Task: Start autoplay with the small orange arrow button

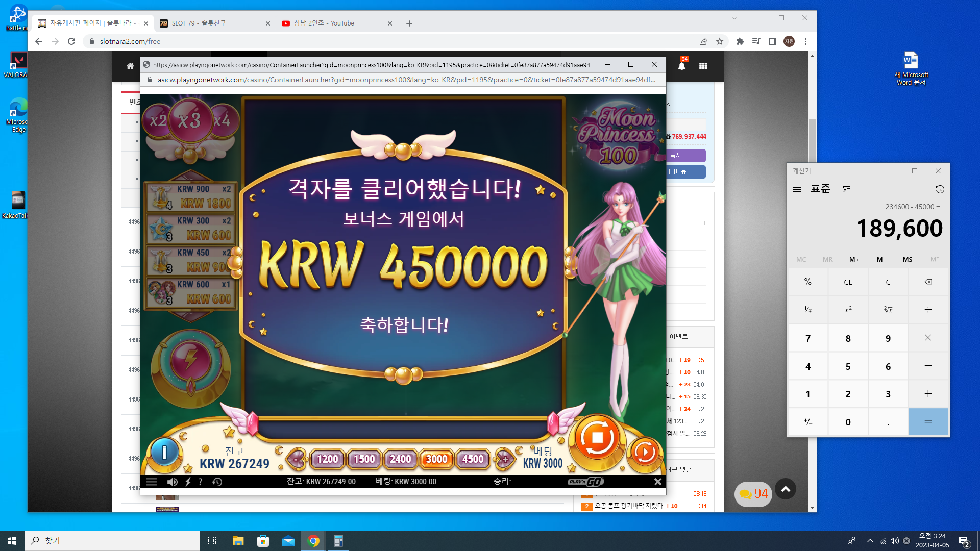Action: click(645, 452)
